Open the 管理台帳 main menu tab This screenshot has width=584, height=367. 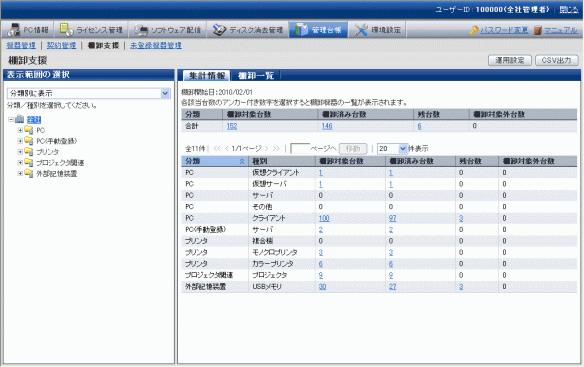(318, 30)
